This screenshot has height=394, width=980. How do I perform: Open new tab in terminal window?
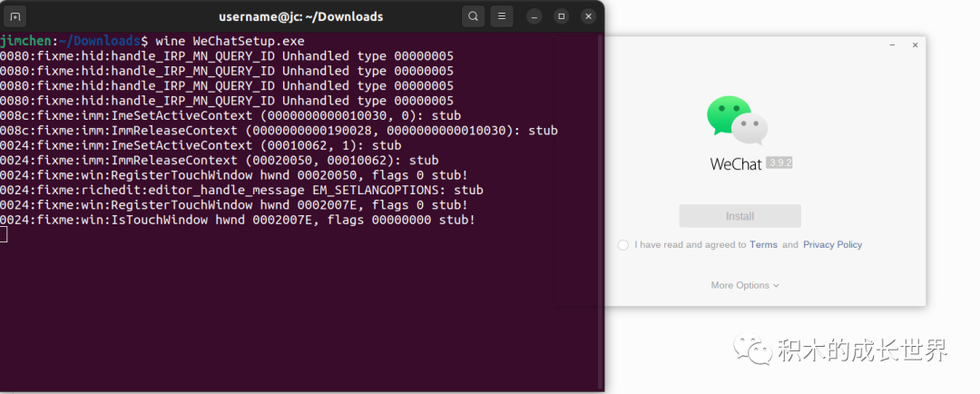click(x=15, y=16)
